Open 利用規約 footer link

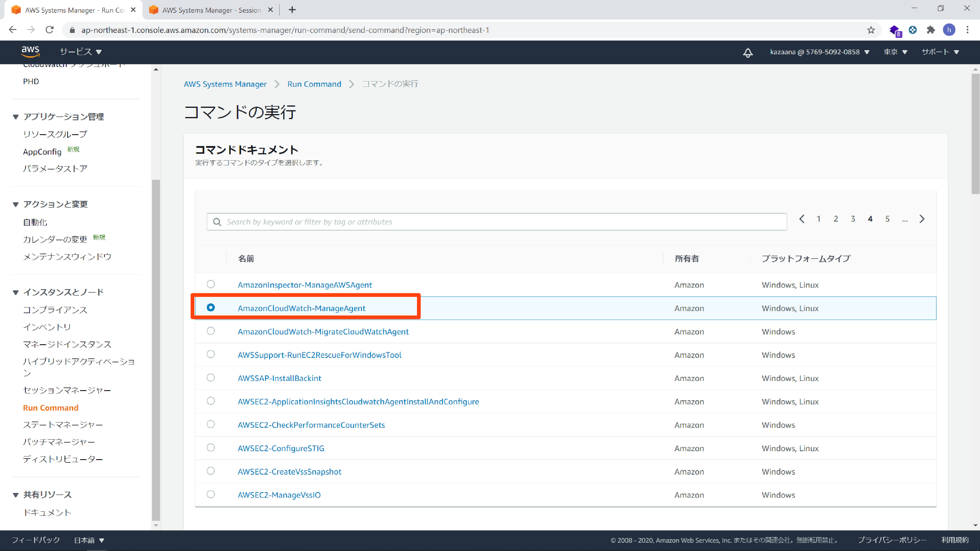click(x=955, y=540)
